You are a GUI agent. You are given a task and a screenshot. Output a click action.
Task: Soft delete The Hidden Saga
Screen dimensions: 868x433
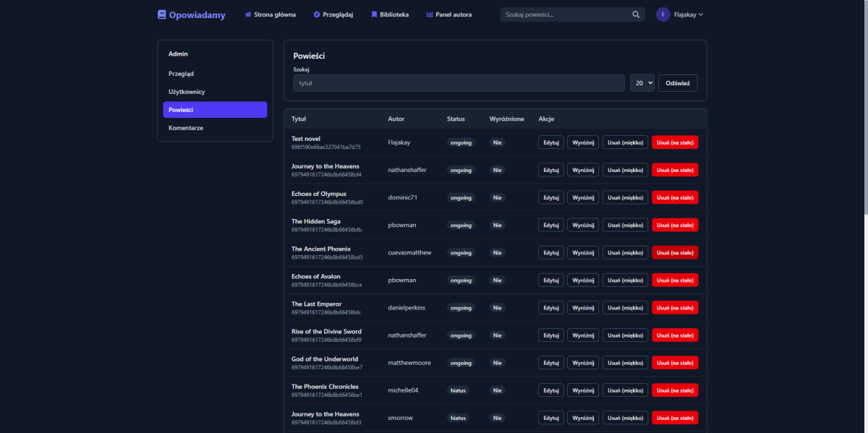tap(625, 225)
